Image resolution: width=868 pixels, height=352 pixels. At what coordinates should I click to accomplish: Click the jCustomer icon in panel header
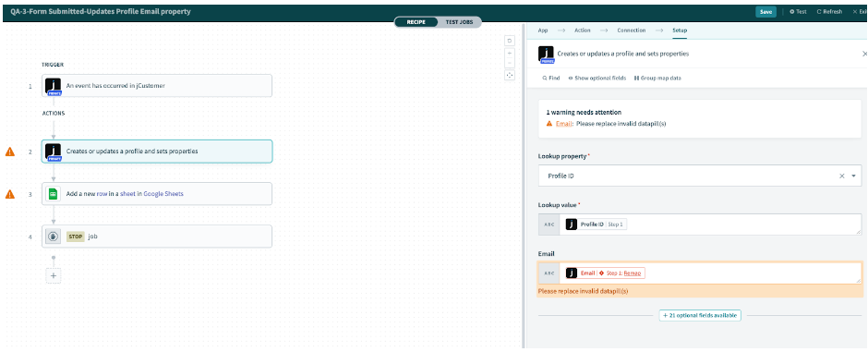[x=546, y=54]
